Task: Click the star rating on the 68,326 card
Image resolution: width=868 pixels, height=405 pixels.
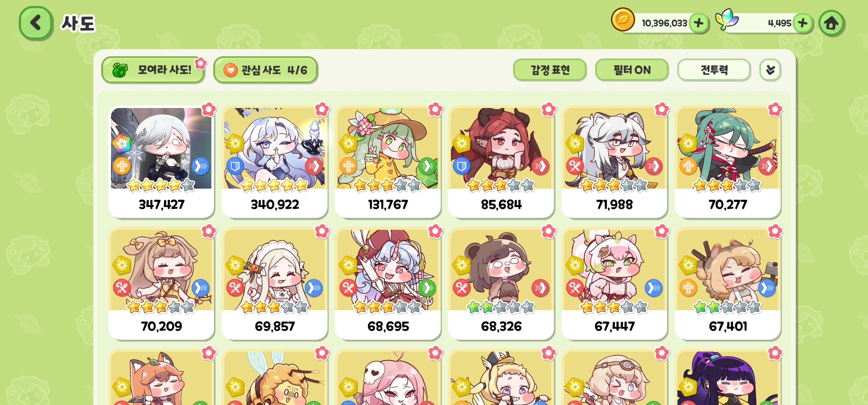Action: [501, 307]
